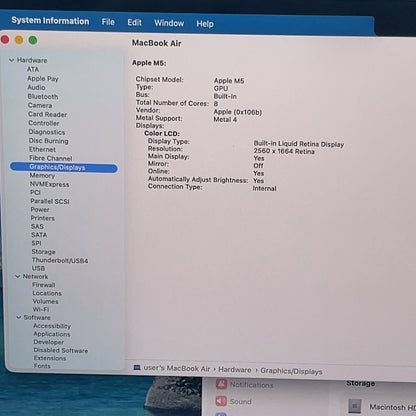The width and height of the screenshot is (416, 416).
Task: Select Storage in the Hardware list
Action: pos(43,252)
